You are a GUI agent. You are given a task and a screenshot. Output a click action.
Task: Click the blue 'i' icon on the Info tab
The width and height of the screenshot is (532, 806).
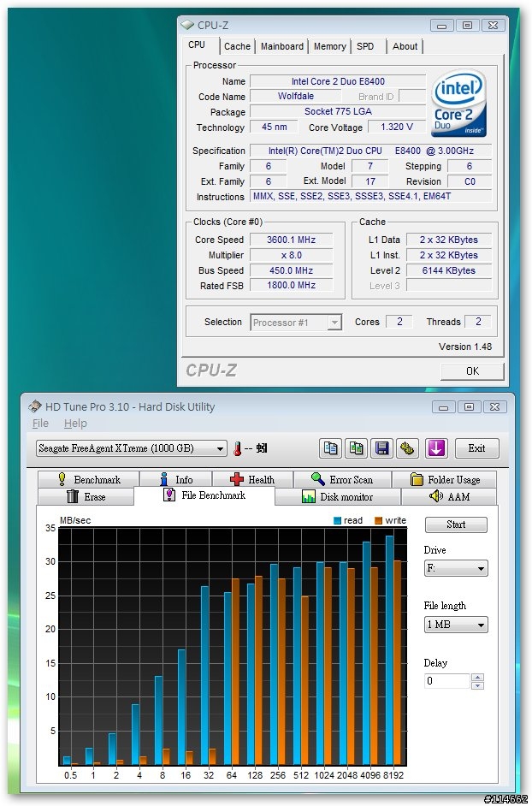[x=164, y=479]
